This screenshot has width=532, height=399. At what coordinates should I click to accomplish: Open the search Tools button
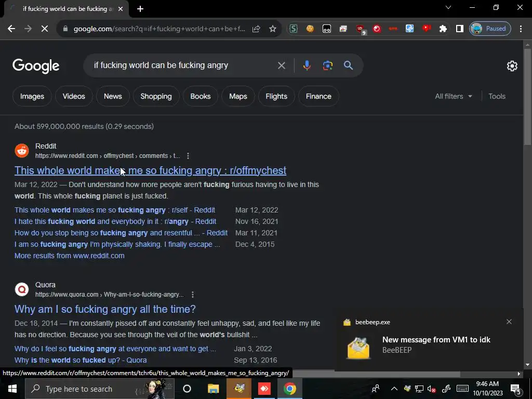(x=497, y=96)
